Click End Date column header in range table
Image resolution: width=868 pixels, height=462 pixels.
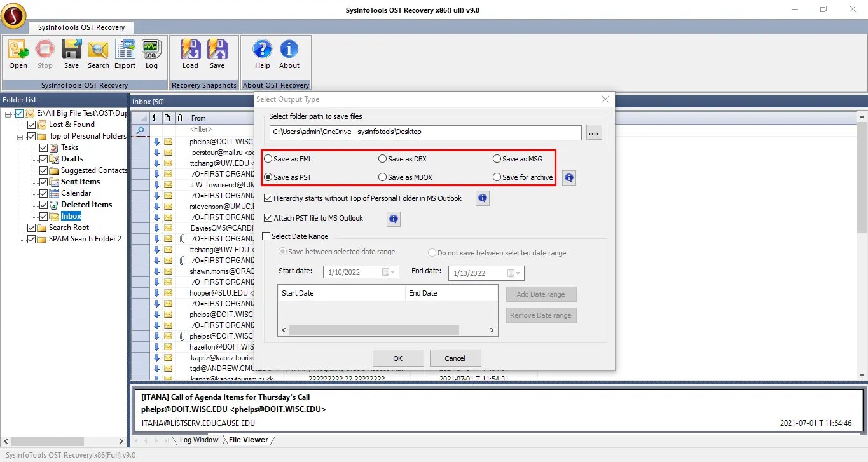(451, 293)
